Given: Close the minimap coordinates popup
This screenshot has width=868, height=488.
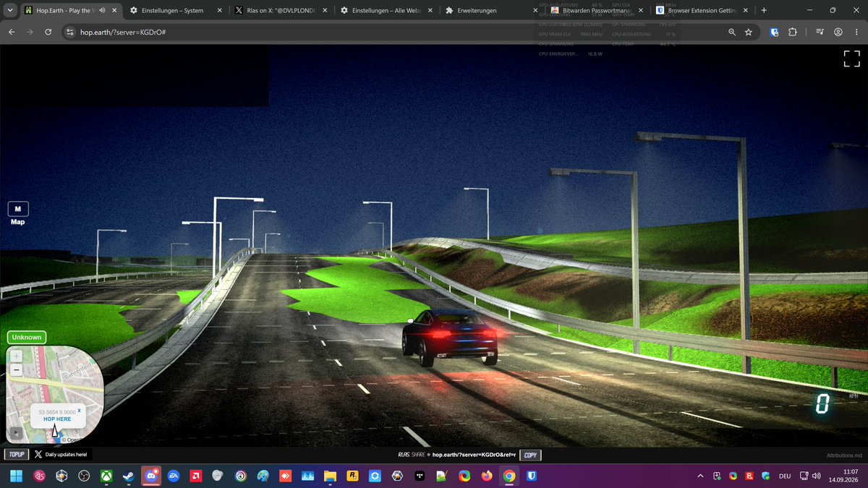Looking at the screenshot, I should coord(79,410).
